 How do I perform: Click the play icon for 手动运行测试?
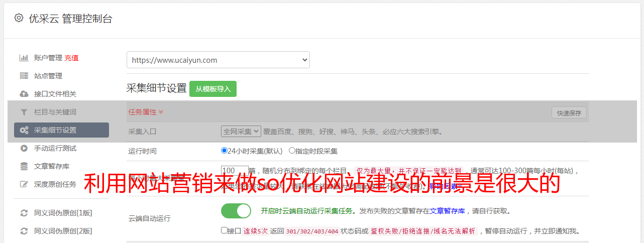coord(24,148)
